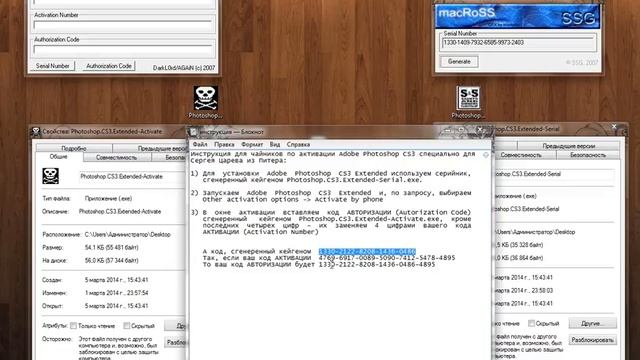Screen dimensions: 640x360
Task: Click inside the Authorization Code field
Action: (x=123, y=50)
